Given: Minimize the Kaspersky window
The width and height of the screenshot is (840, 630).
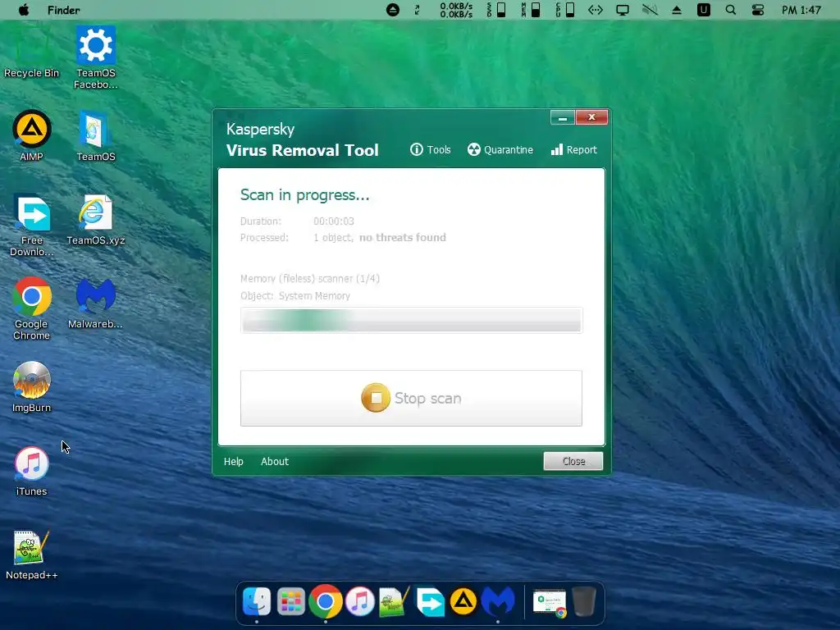Looking at the screenshot, I should click(563, 117).
